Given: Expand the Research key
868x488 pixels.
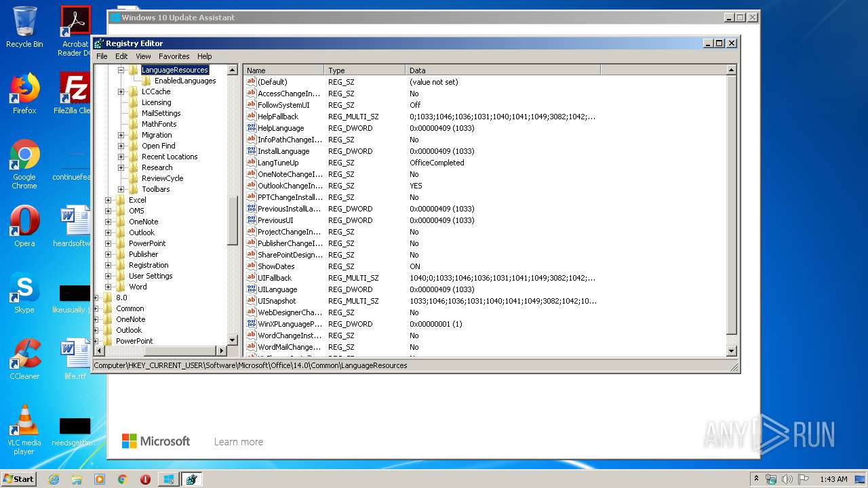Looking at the screenshot, I should [x=121, y=167].
